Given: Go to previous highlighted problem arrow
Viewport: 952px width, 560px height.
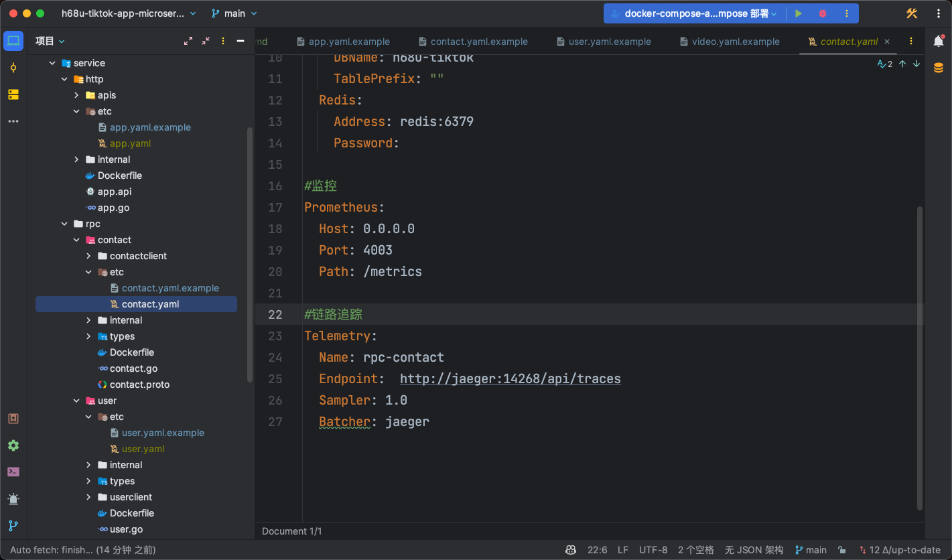Looking at the screenshot, I should [902, 64].
